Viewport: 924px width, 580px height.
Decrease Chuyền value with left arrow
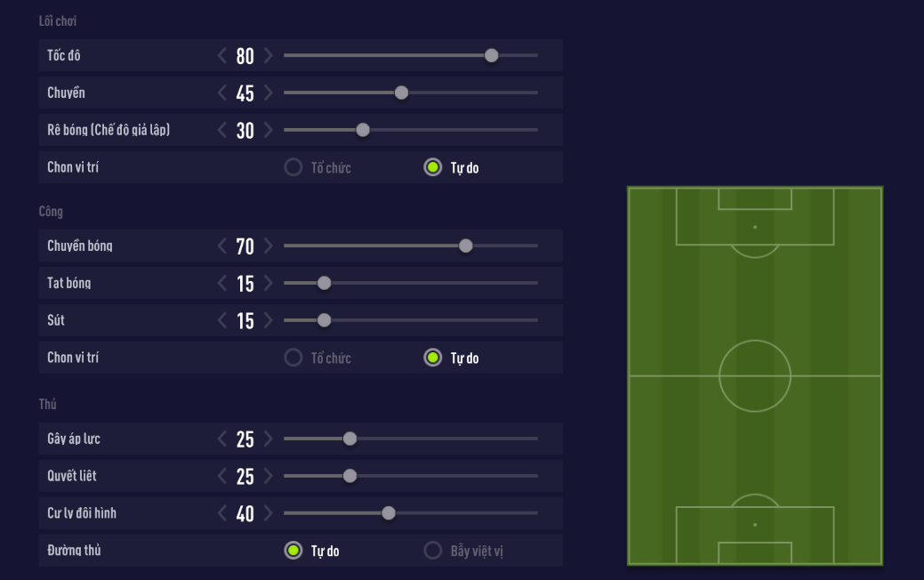coord(222,93)
